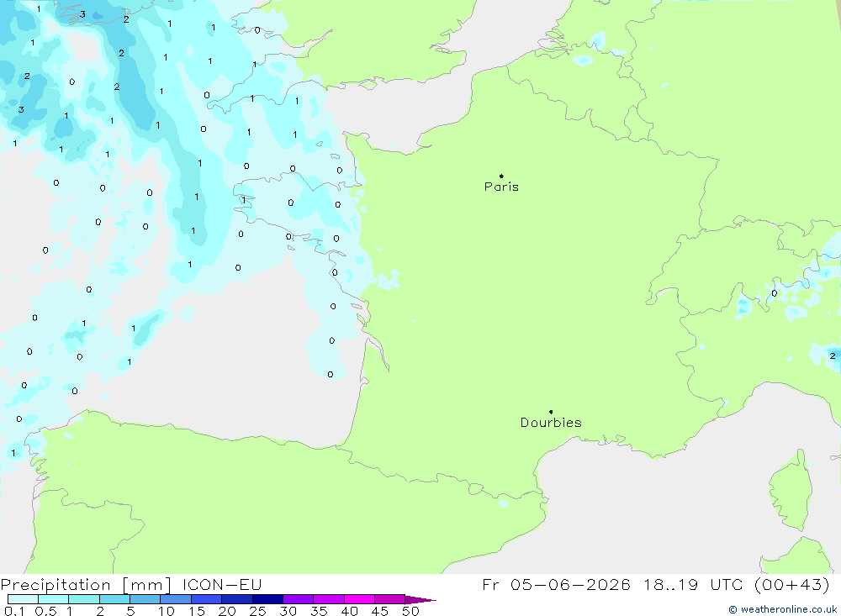
Task: Click the 'Precipitation [mm] ICON-EU' title
Action: point(131,585)
